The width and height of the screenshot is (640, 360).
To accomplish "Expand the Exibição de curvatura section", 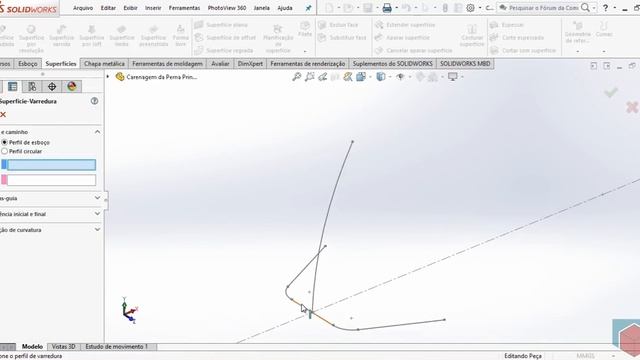I will (97, 229).
